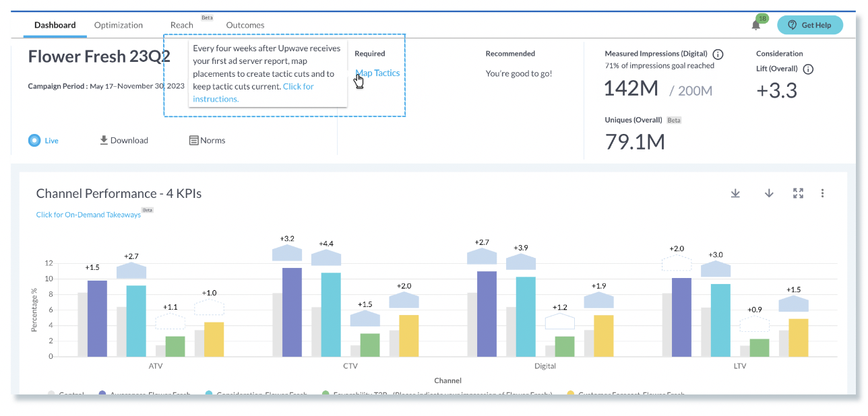Click the +3.9 lift label

click(521, 248)
